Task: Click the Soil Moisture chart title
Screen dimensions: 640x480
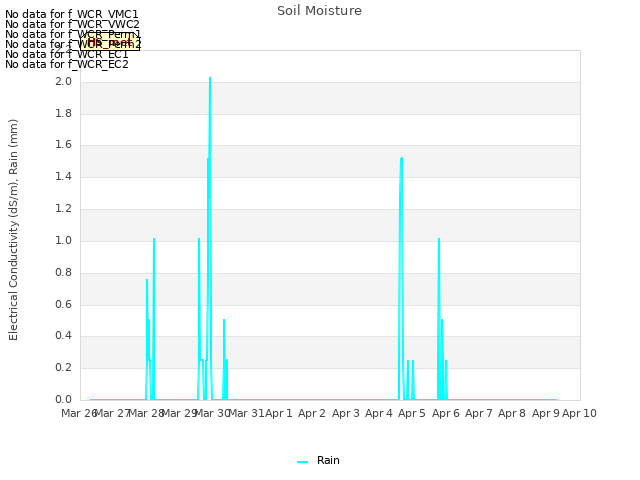Action: tap(319, 11)
